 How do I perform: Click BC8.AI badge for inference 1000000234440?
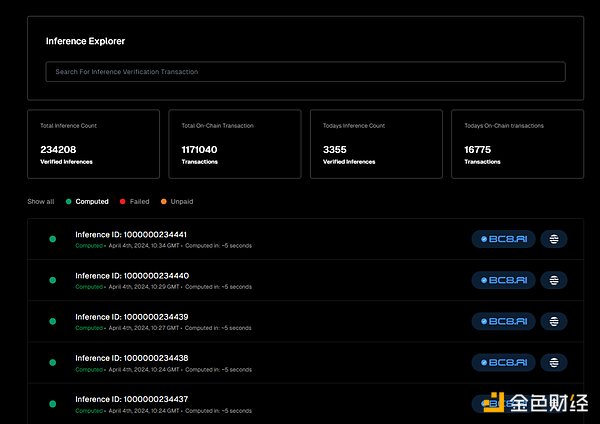(504, 280)
